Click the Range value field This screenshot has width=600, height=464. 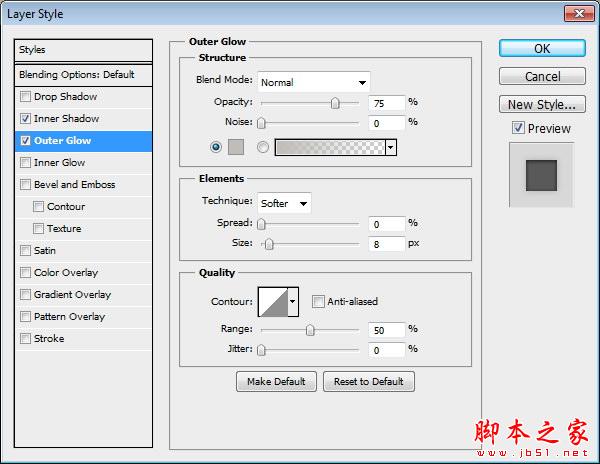tap(386, 330)
